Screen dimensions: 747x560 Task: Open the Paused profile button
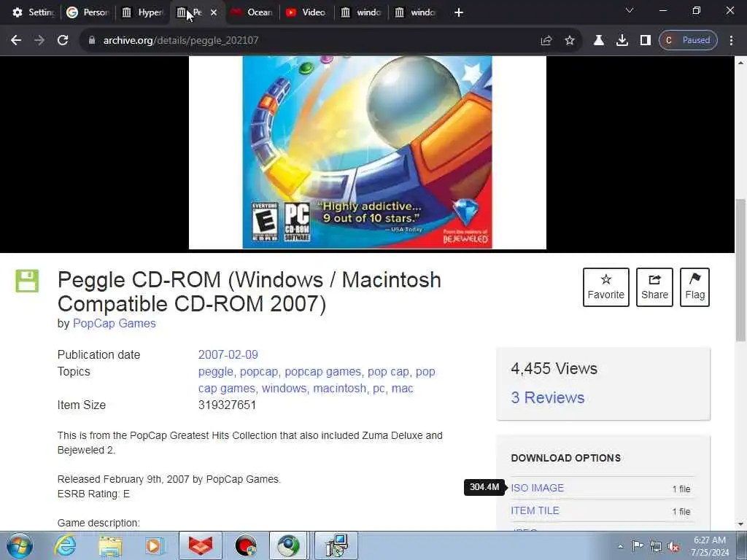pyautogui.click(x=688, y=41)
